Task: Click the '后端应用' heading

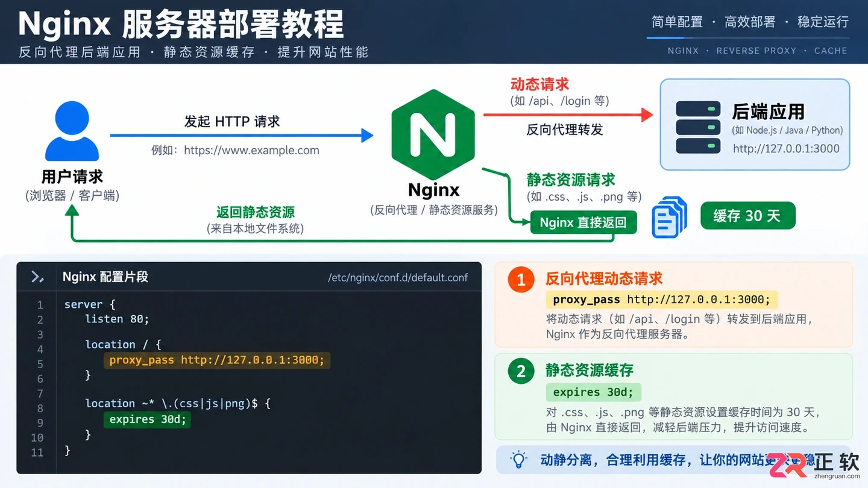Action: [x=768, y=111]
